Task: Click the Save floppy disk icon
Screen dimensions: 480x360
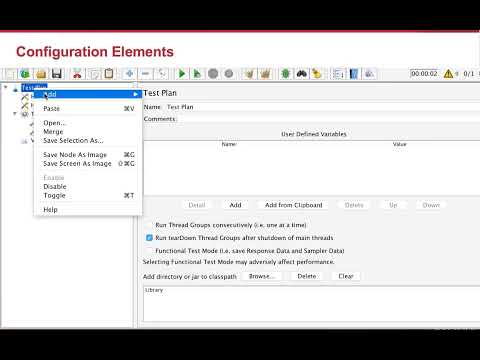Action: (x=57, y=74)
